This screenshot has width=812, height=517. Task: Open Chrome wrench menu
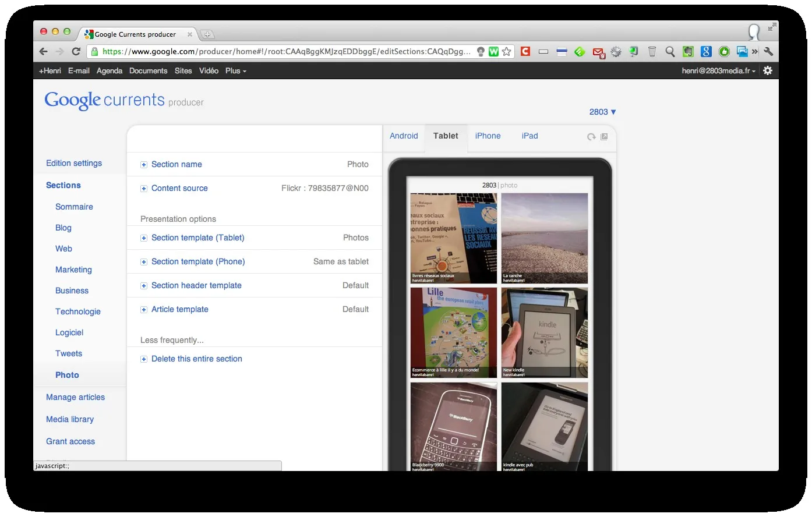[x=768, y=51]
